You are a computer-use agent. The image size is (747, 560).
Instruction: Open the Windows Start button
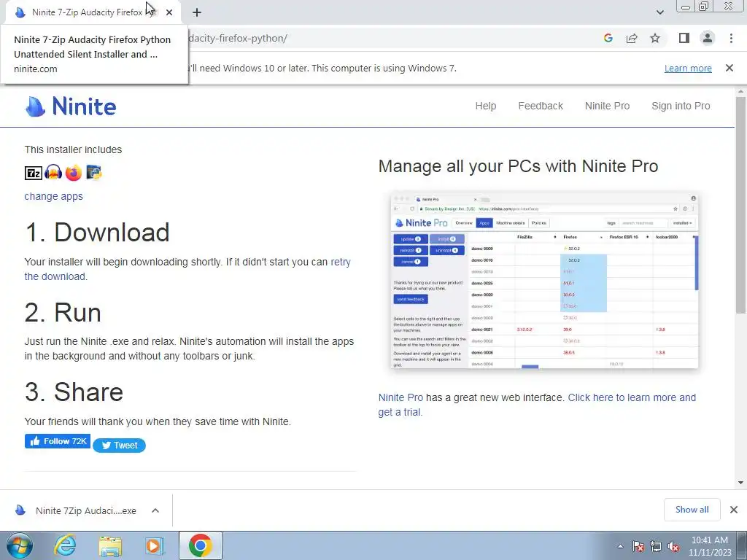[x=19, y=545]
